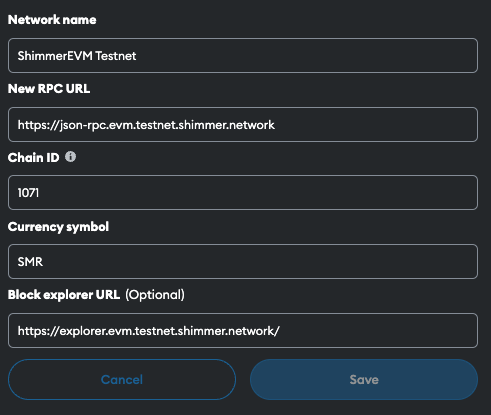Image resolution: width=491 pixels, height=415 pixels.
Task: Click the Block explorer URL input
Action: 243,330
